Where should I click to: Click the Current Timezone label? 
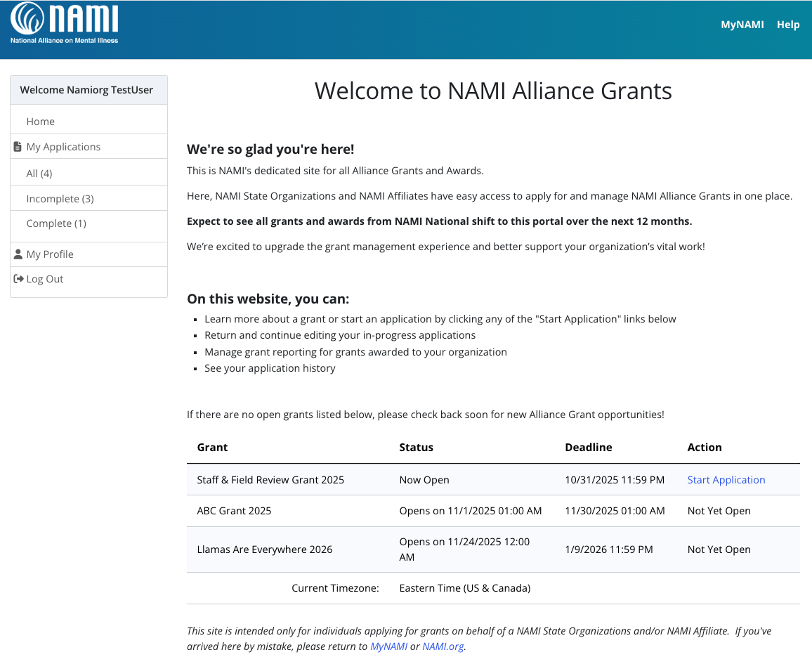pos(335,588)
